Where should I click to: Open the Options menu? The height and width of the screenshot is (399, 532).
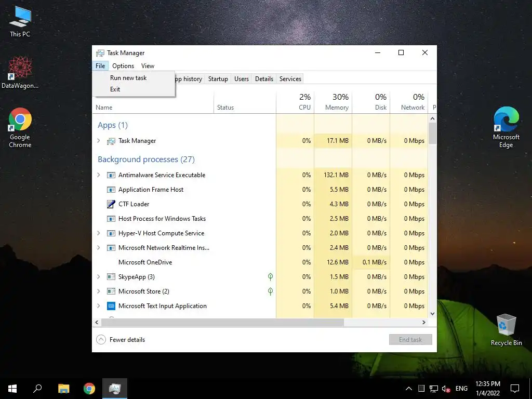(x=123, y=66)
